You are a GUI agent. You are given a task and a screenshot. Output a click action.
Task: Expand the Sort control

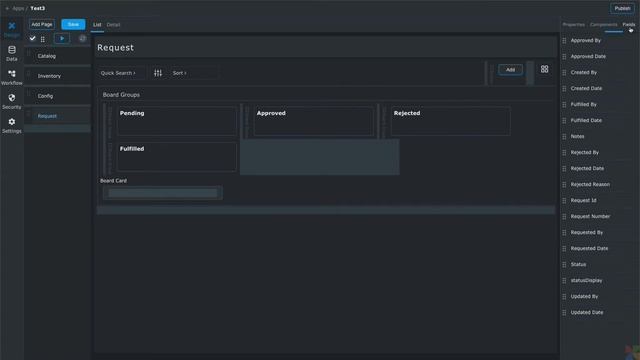[180, 73]
